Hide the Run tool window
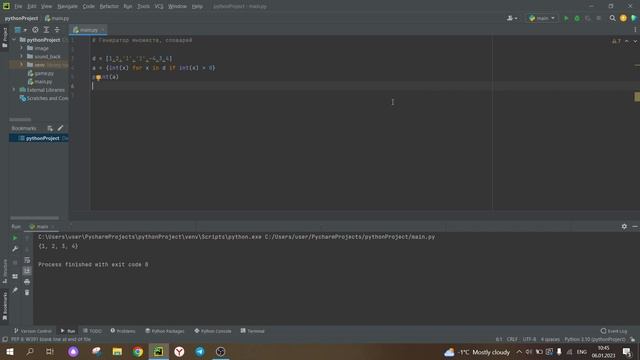The image size is (640, 360). [x=635, y=227]
